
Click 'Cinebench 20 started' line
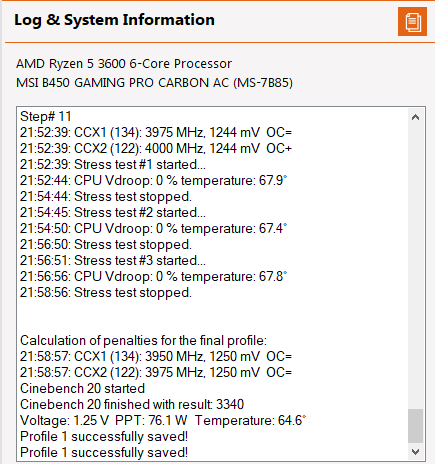pos(82,388)
